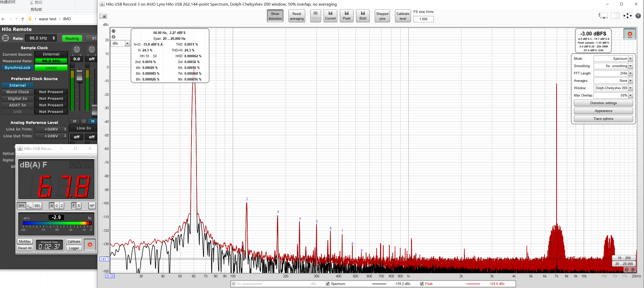Click the screenshot capture camera icon

(x=103, y=16)
